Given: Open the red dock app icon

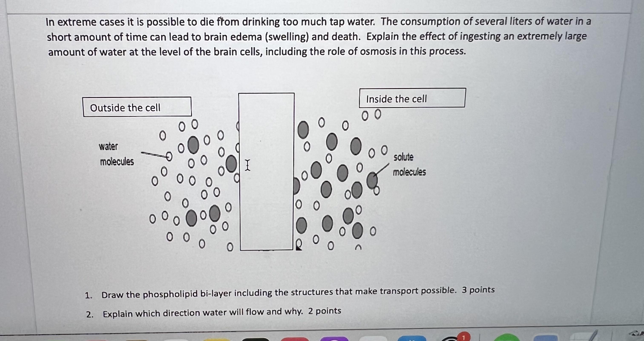Looking at the screenshot, I should pyautogui.click(x=295, y=339).
